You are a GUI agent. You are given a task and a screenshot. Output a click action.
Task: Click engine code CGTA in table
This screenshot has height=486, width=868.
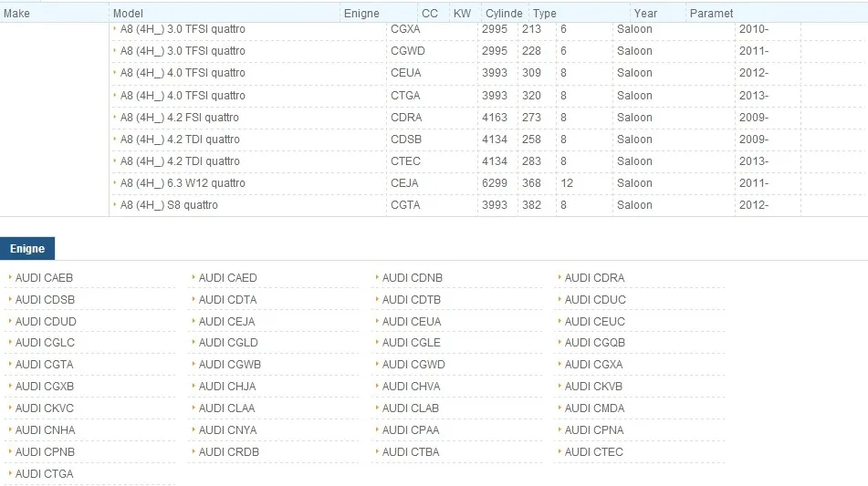[405, 205]
